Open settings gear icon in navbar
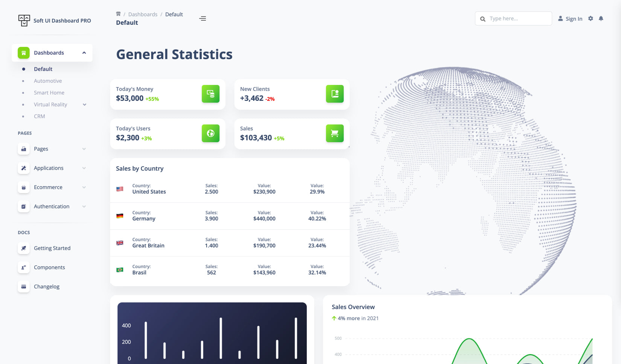The height and width of the screenshot is (364, 621). point(591,18)
